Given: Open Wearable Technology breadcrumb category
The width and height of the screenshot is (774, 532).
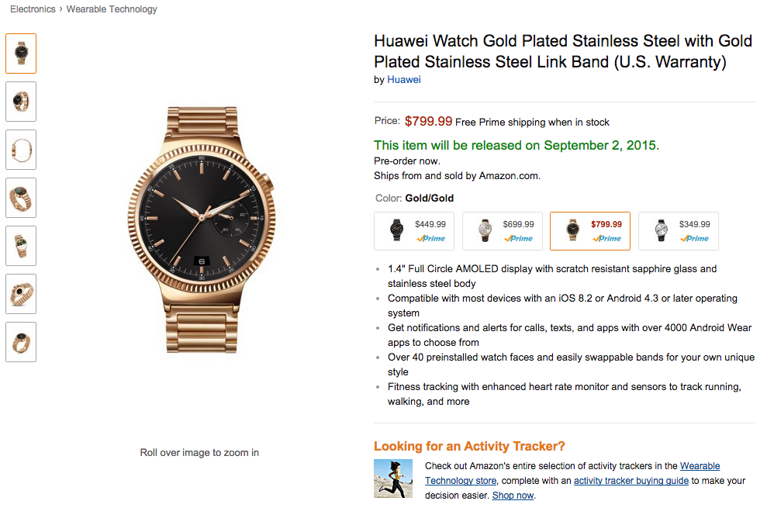Looking at the screenshot, I should 112,9.
